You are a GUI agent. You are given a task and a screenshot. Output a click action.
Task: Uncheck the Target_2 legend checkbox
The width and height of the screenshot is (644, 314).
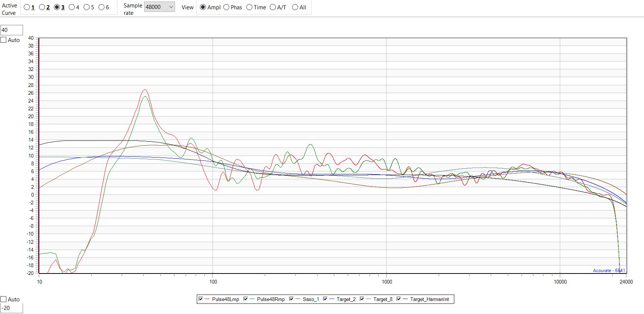[x=325, y=299]
